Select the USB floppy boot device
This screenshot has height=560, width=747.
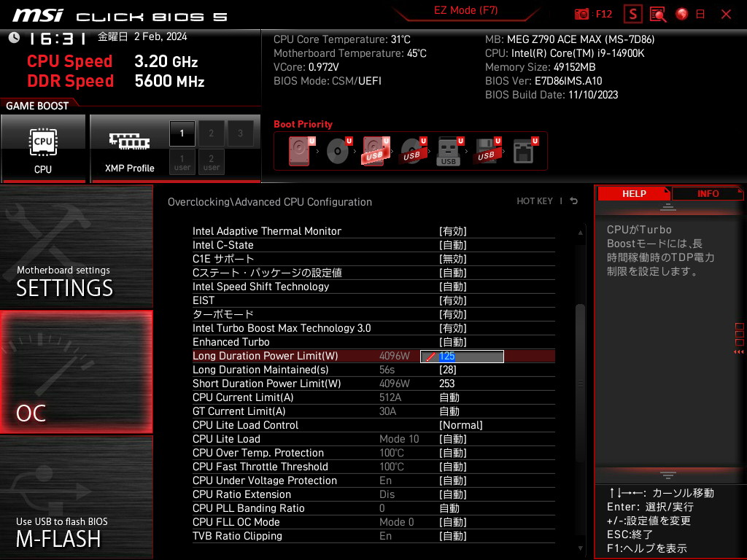(487, 151)
